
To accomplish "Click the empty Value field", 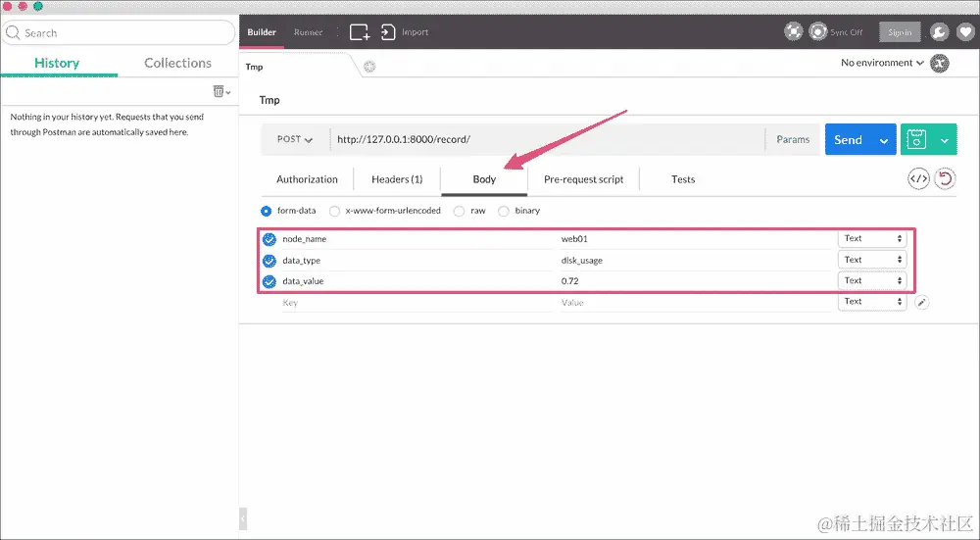I will pos(695,303).
